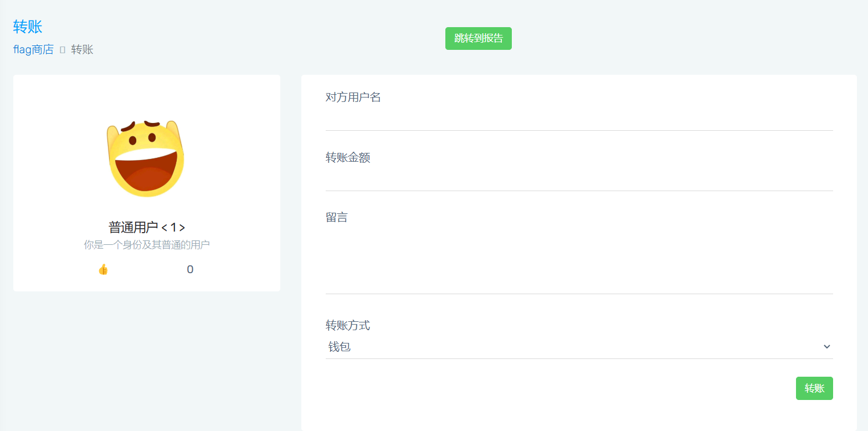
Task: Click the 对方用户名 field label
Action: 353,98
